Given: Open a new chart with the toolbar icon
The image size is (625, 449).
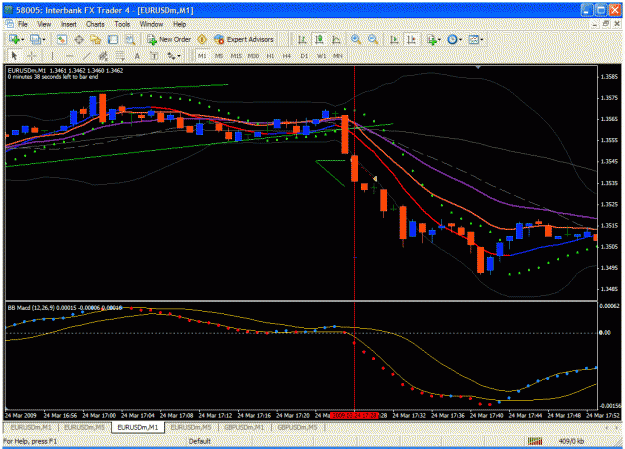Looking at the screenshot, I should tap(15, 39).
